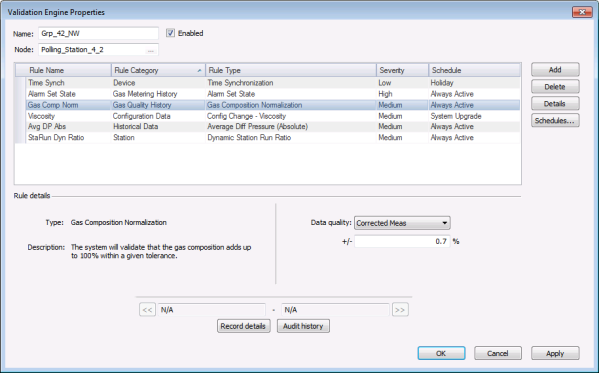Click the Cancel button
This screenshot has height=373, width=599.
click(x=498, y=353)
